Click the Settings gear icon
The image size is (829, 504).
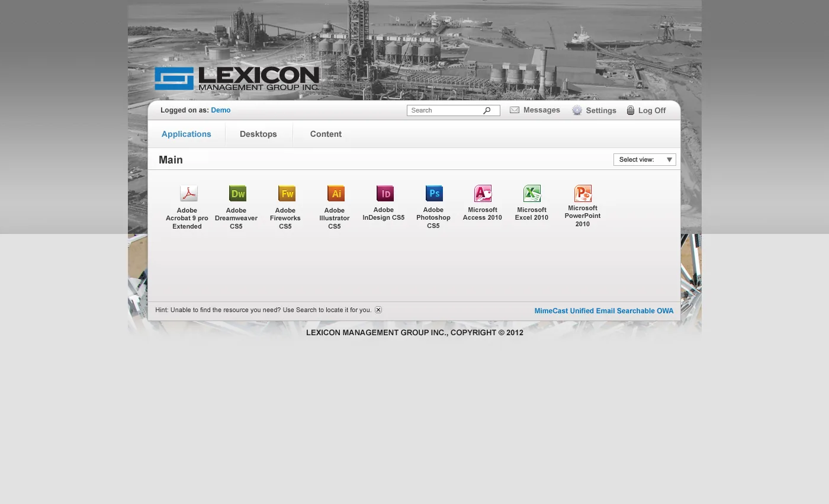point(577,110)
